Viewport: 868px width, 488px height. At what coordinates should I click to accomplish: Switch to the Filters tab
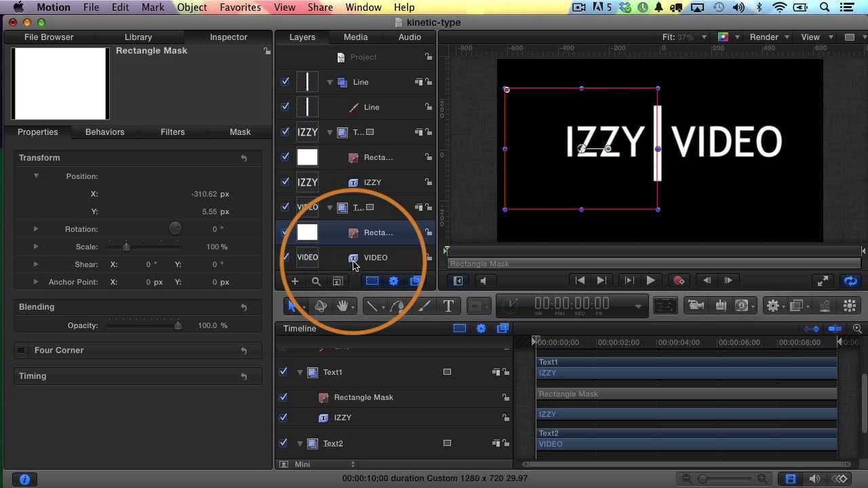click(172, 132)
